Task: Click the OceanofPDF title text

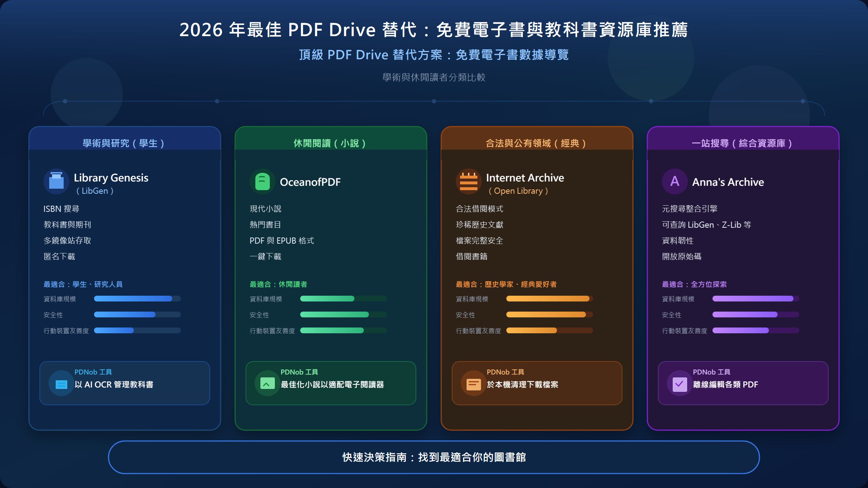Action: click(310, 182)
